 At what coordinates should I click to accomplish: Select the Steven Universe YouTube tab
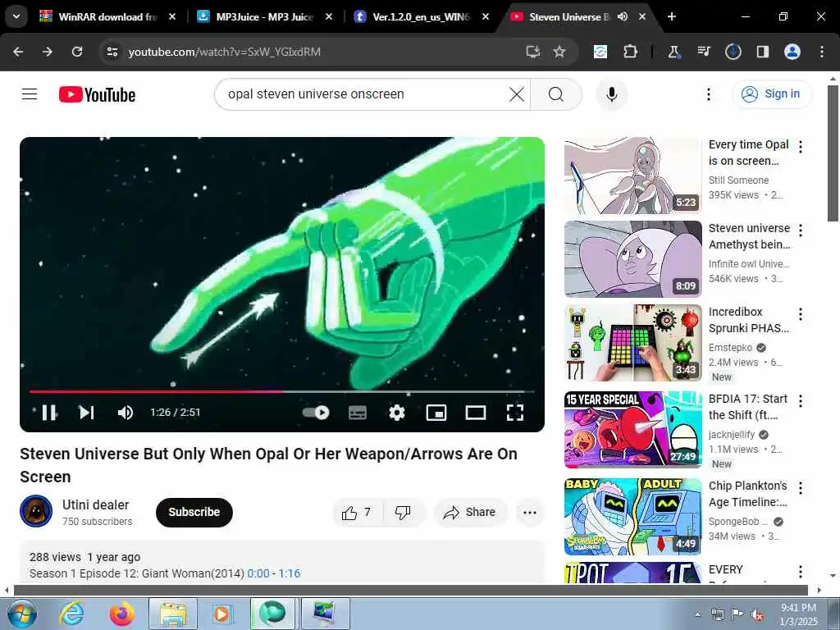569,16
